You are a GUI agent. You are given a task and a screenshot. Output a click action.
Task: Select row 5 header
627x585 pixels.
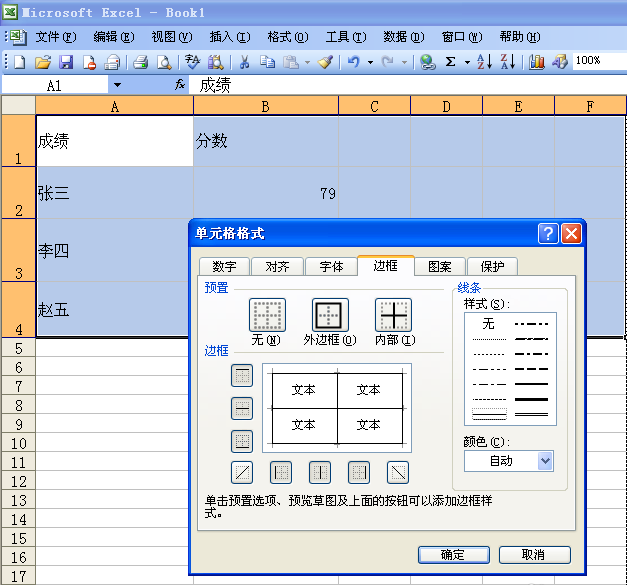tap(18, 348)
